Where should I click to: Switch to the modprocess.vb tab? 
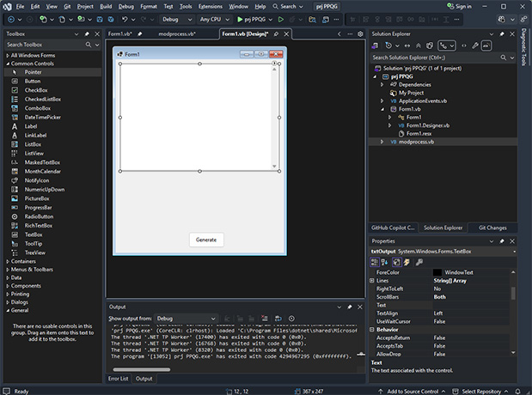point(176,33)
